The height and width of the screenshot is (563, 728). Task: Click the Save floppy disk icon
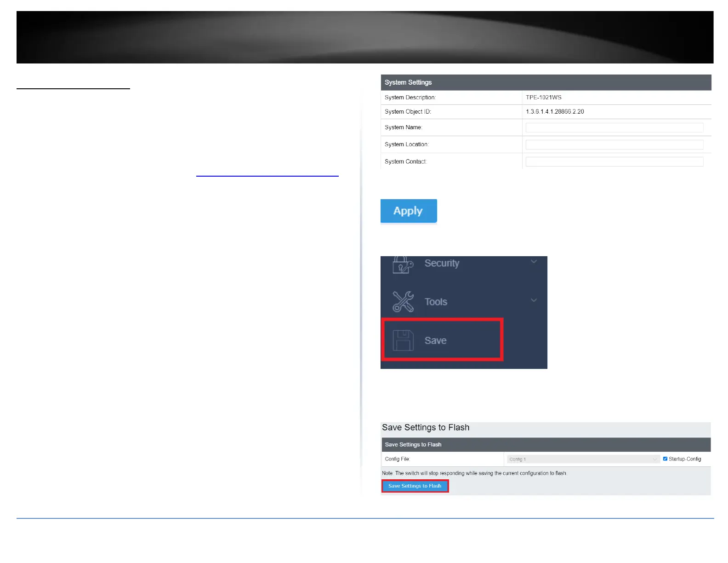click(403, 340)
